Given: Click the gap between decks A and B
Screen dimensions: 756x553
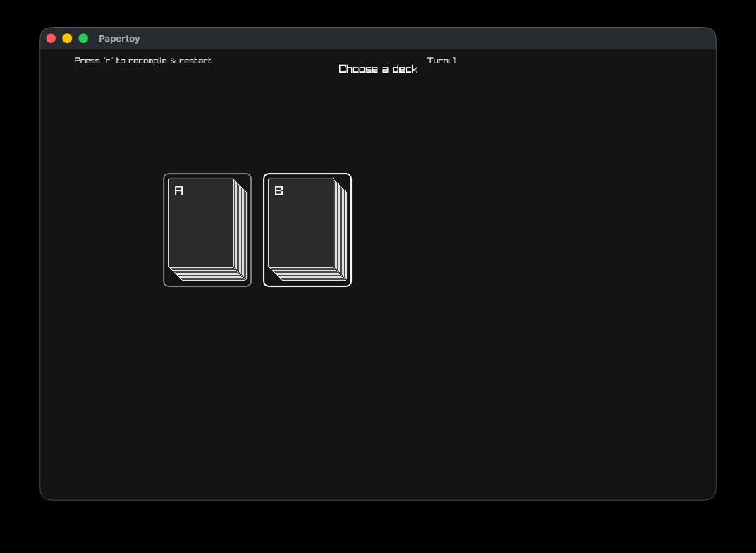Looking at the screenshot, I should [x=257, y=230].
